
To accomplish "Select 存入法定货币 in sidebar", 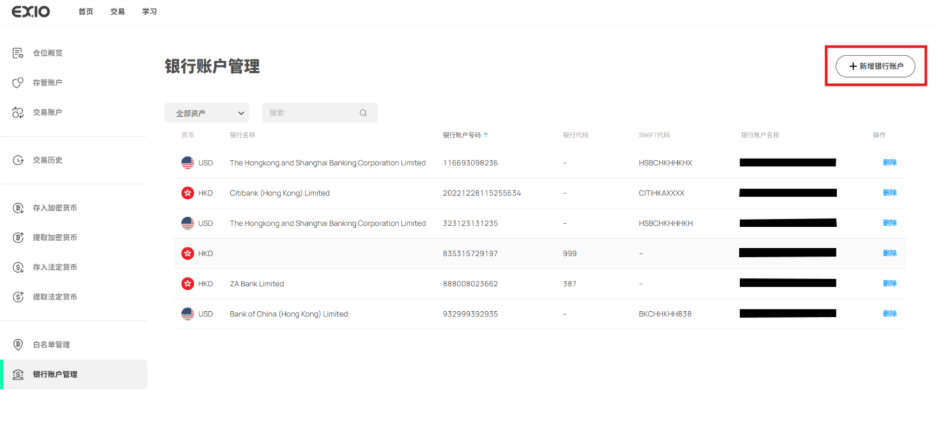I will coord(55,267).
